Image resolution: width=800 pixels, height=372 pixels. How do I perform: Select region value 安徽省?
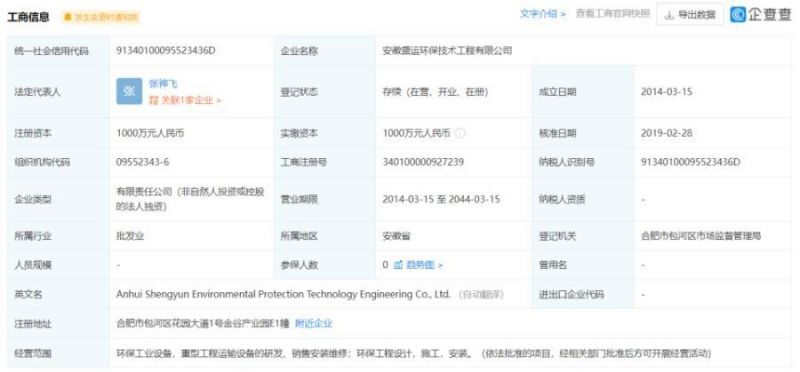396,236
